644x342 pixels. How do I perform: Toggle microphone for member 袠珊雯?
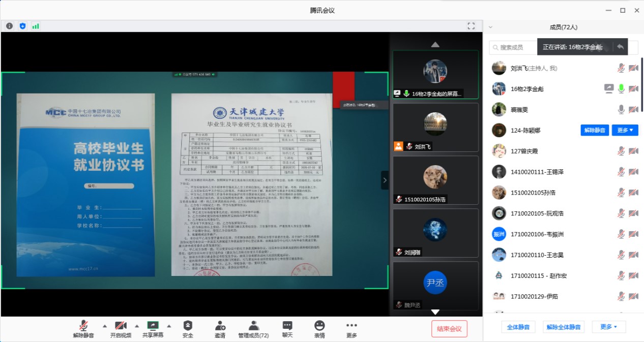621,109
